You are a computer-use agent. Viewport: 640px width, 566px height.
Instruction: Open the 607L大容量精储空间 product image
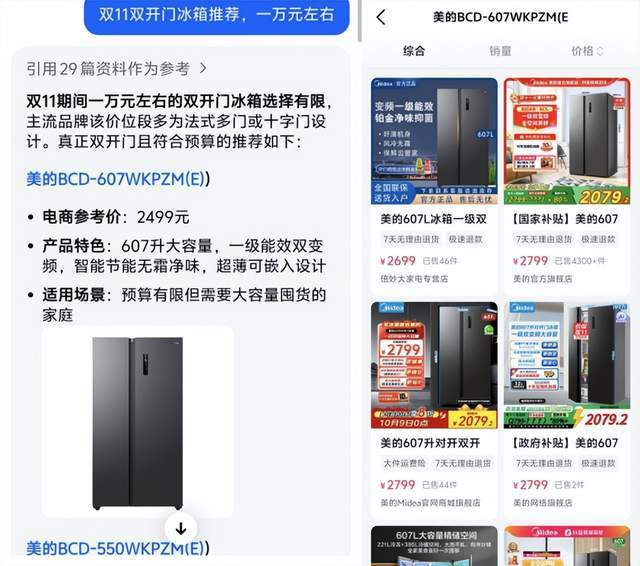click(x=434, y=546)
